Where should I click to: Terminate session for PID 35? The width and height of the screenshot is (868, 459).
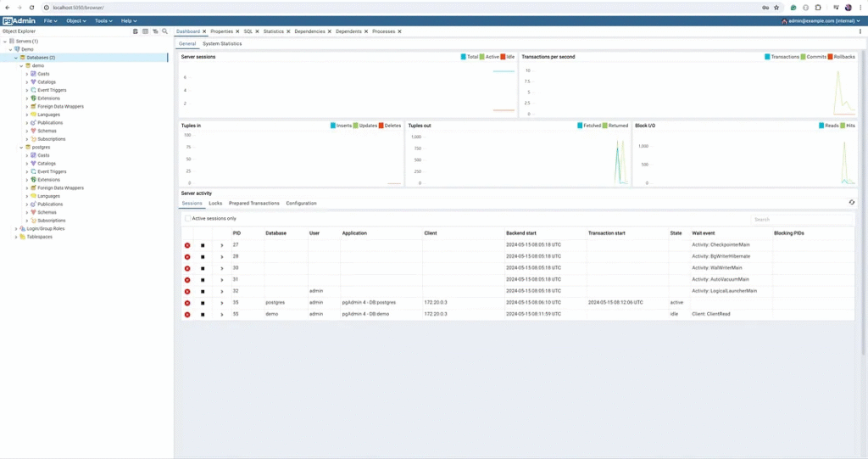(x=187, y=303)
